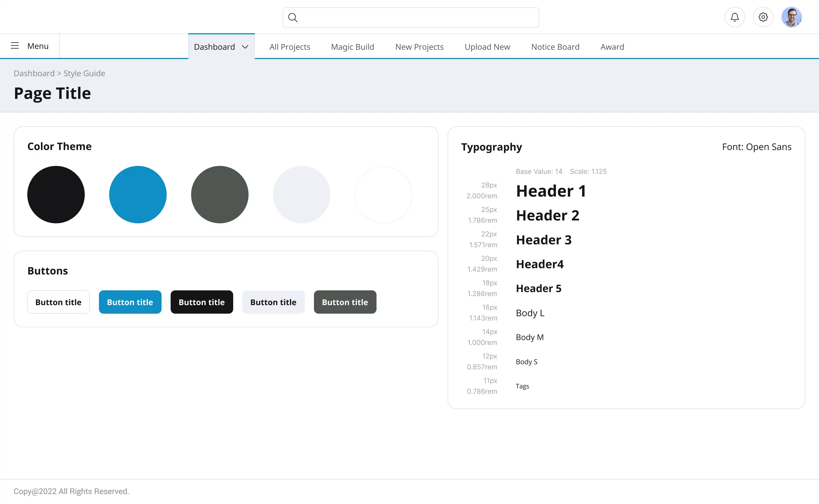Click the Body S sample text
Viewport: 819px width, 504px height.
[526, 362]
